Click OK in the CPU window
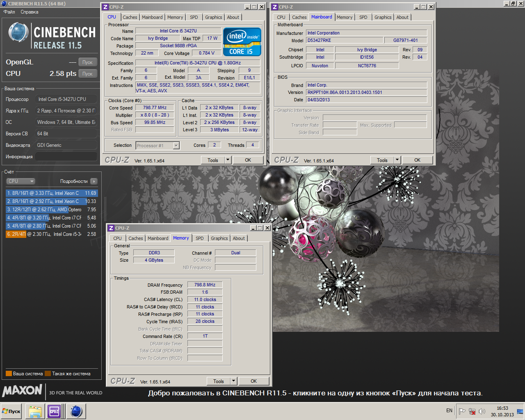This screenshot has width=525, height=420. point(248,160)
